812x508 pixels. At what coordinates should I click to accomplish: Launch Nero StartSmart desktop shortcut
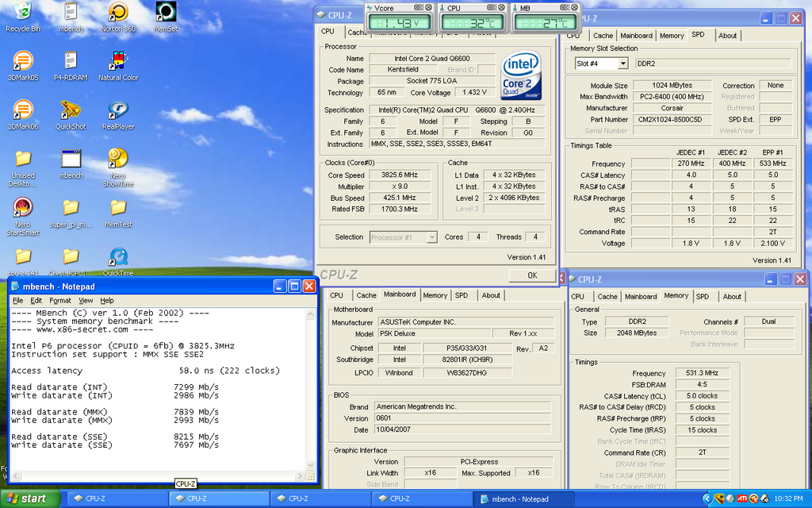(x=23, y=217)
